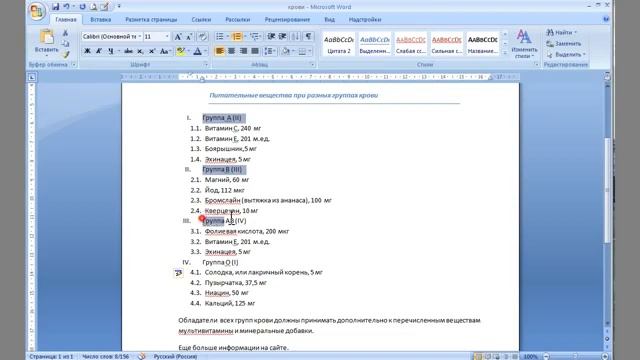Toggle numbered list
The image size is (640, 360).
pos(237,37)
